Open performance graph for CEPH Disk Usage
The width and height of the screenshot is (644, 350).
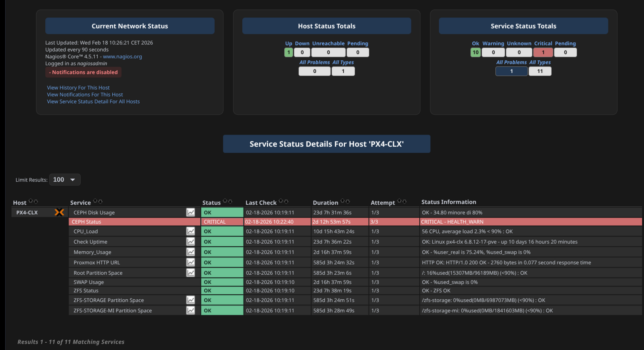tap(190, 212)
